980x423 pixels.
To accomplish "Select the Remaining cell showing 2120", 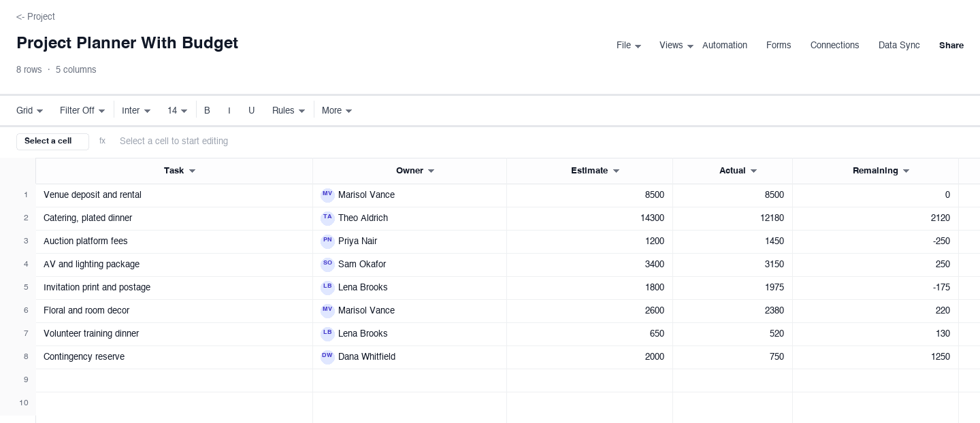I will tap(876, 219).
